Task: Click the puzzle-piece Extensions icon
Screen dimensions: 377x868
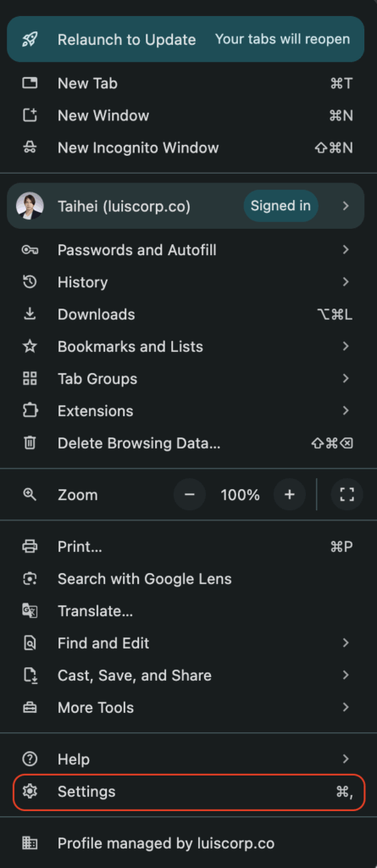Action: coord(30,411)
